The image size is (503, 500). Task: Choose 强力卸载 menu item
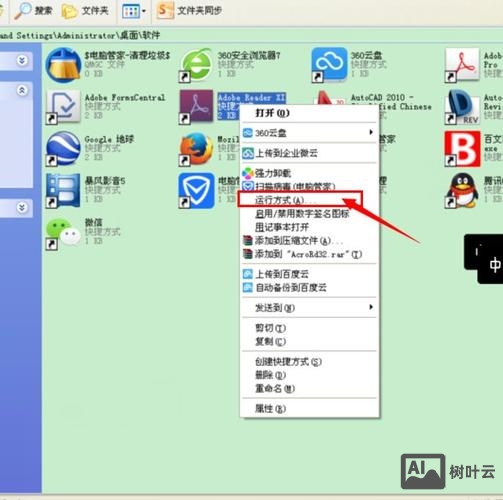309,173
